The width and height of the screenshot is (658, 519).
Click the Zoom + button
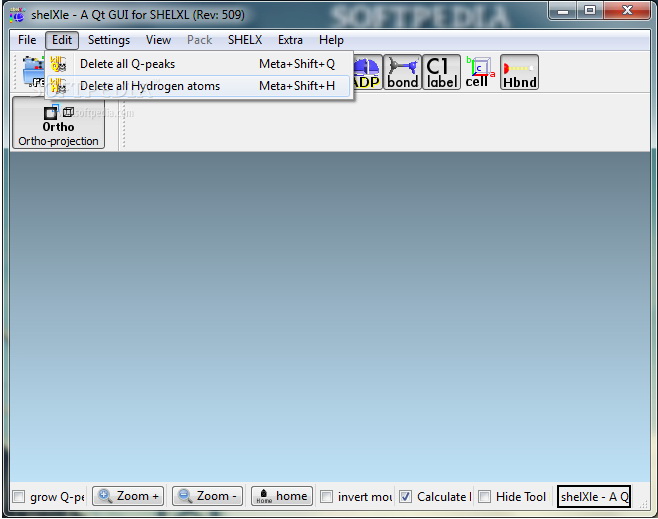(x=128, y=496)
